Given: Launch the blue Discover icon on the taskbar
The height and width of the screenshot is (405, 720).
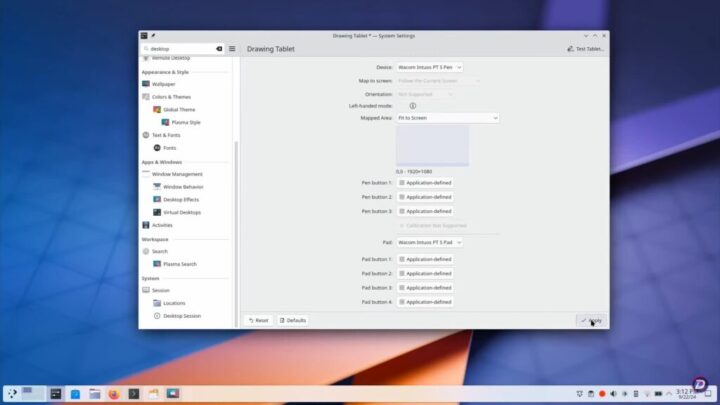Looking at the screenshot, I should (x=75, y=394).
